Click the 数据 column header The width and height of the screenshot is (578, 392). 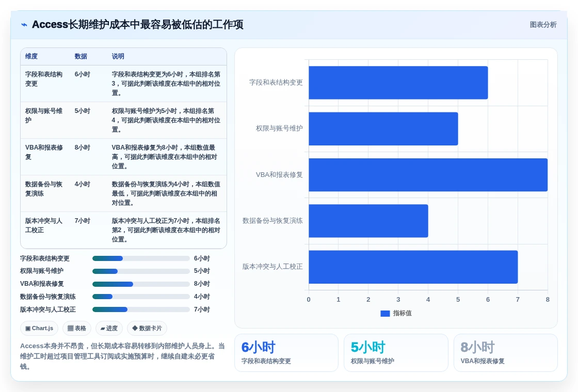(81, 56)
